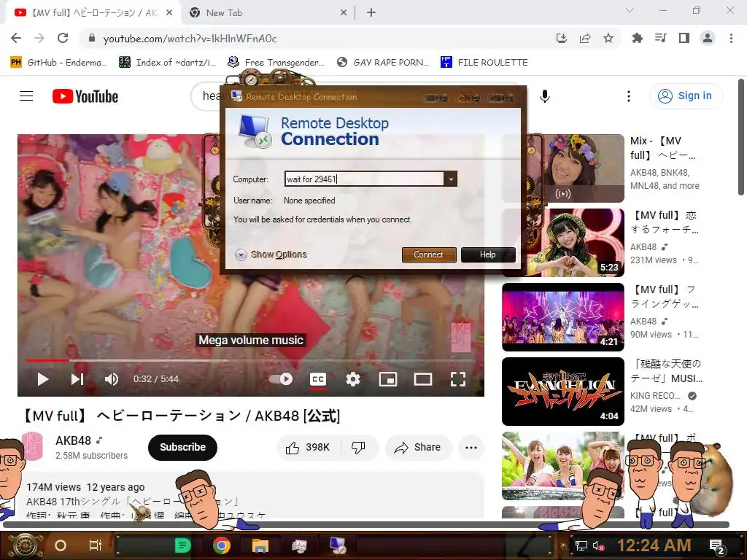This screenshot has height=560, width=747.
Task: Share the AKB48 video
Action: click(x=418, y=447)
